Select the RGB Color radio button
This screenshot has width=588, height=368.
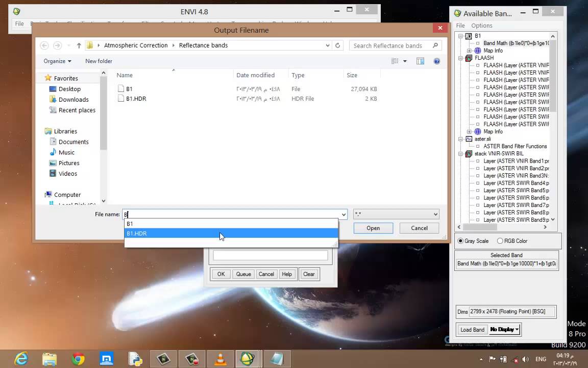click(x=500, y=241)
